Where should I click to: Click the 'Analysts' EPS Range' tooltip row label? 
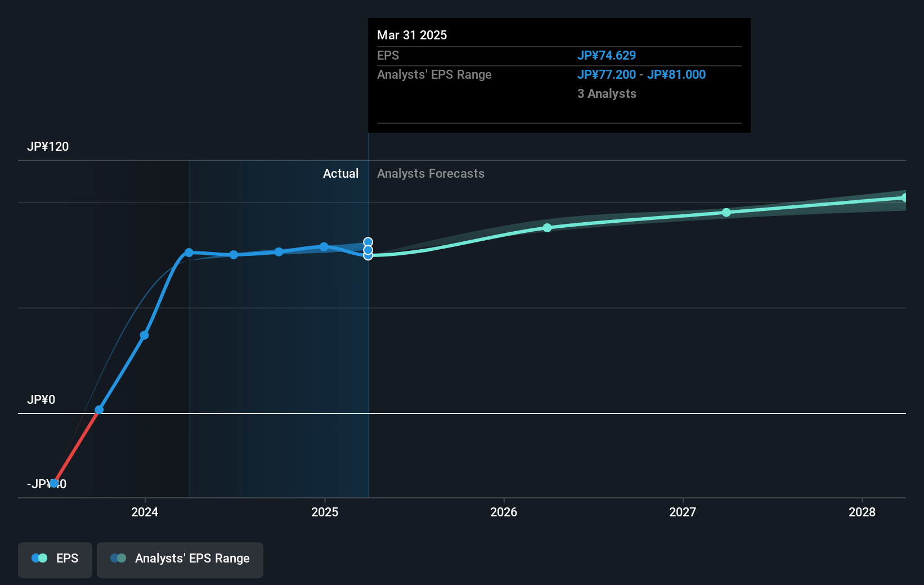[434, 74]
